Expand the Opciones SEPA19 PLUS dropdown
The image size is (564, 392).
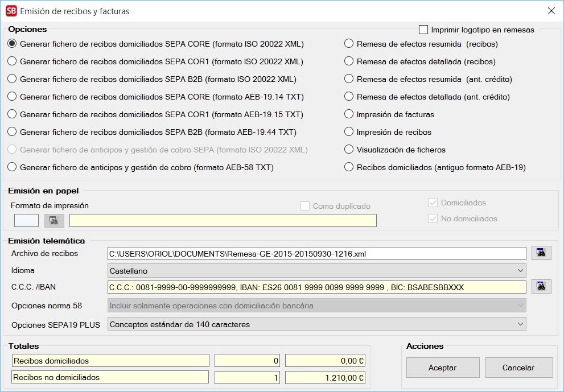coord(316,324)
